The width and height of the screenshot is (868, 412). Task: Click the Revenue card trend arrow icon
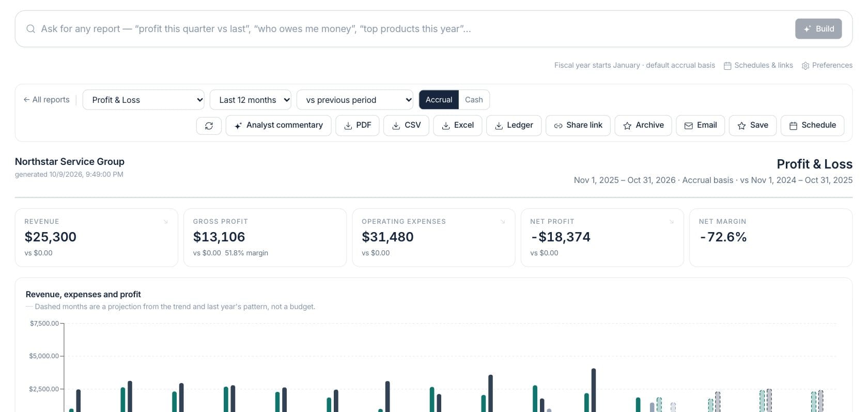click(166, 222)
